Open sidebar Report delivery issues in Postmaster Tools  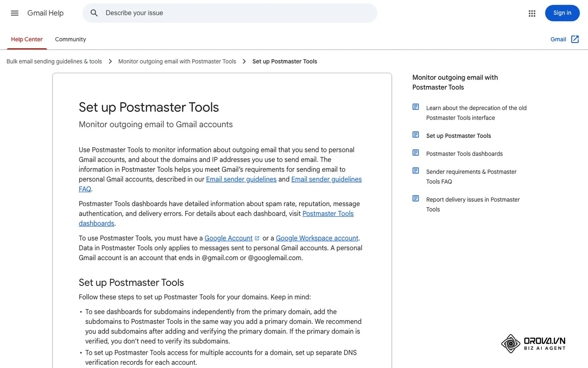coord(473,205)
